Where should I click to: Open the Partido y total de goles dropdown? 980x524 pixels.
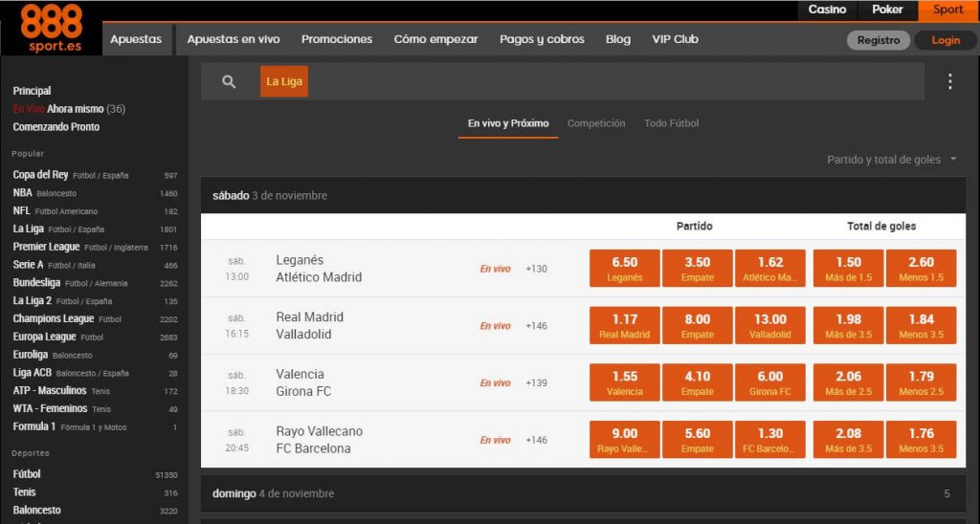click(x=891, y=160)
